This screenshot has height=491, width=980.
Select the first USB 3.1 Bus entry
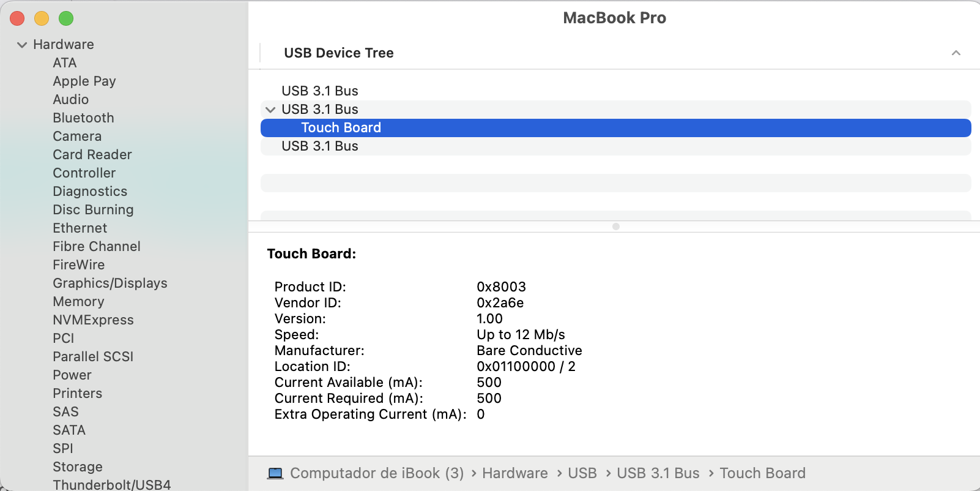coord(319,91)
